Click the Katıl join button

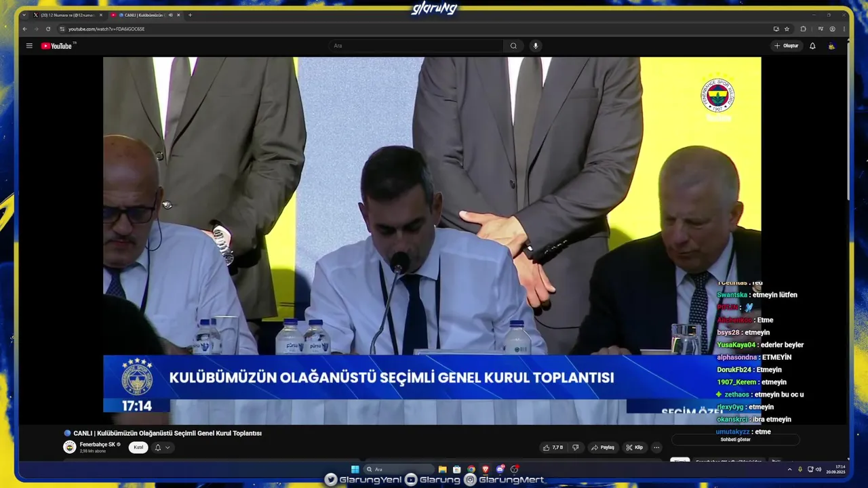138,447
